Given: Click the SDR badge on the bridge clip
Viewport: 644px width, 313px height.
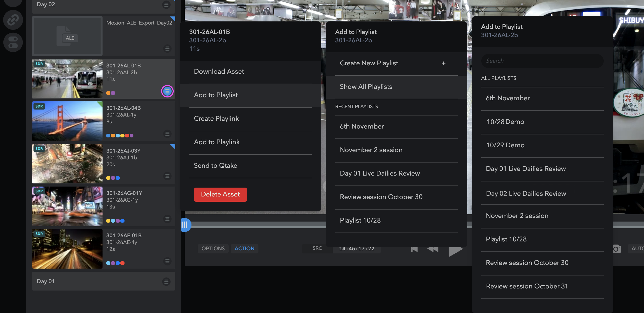Looking at the screenshot, I should coord(39,106).
